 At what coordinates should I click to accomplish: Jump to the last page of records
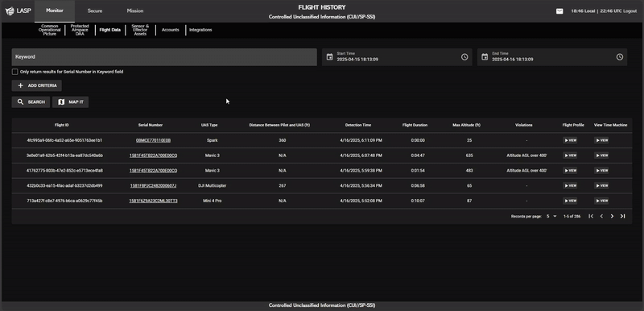click(622, 216)
